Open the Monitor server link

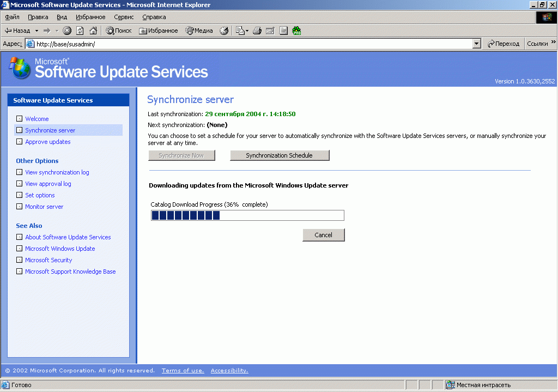(44, 207)
